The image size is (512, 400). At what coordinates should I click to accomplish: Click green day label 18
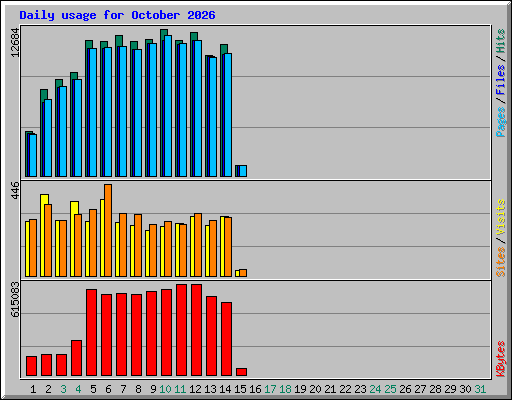285,389
